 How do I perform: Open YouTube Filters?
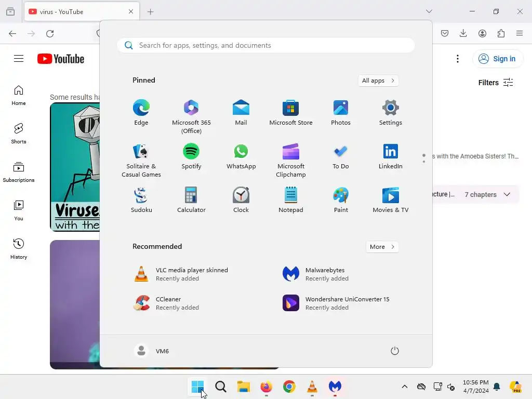click(496, 83)
